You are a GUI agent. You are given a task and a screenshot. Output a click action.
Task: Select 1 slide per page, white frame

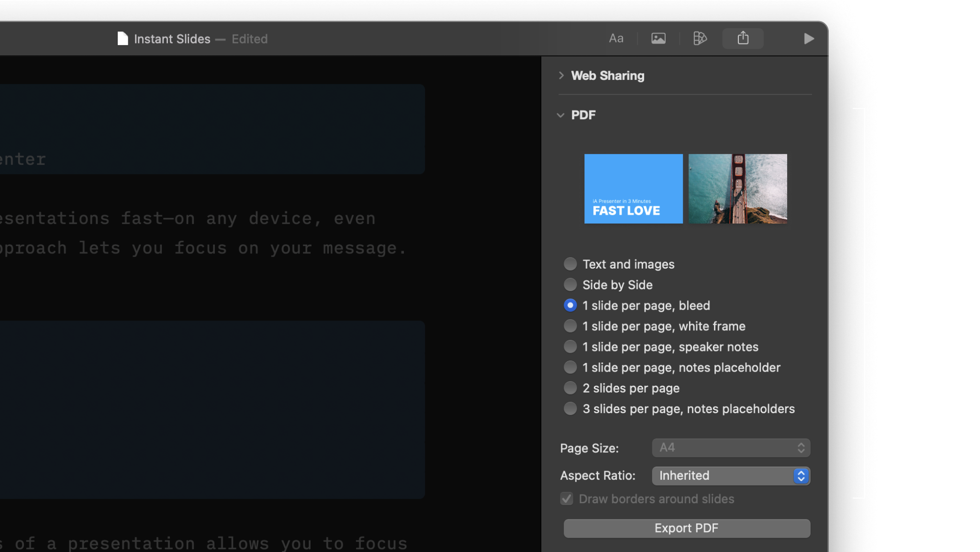click(x=570, y=326)
